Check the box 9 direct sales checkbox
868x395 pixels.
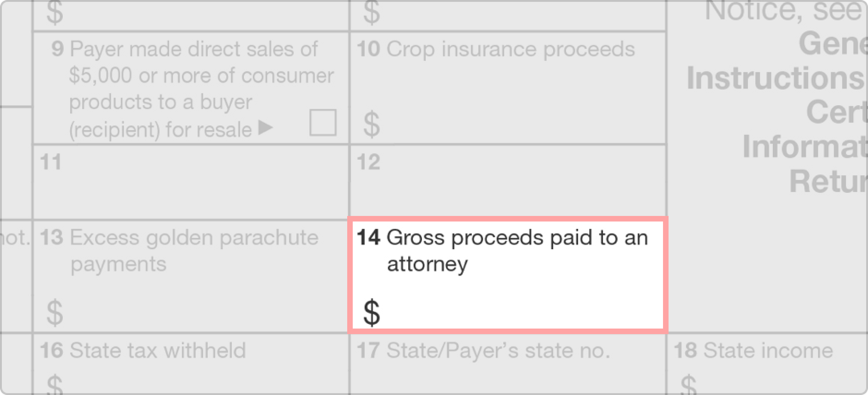click(323, 122)
